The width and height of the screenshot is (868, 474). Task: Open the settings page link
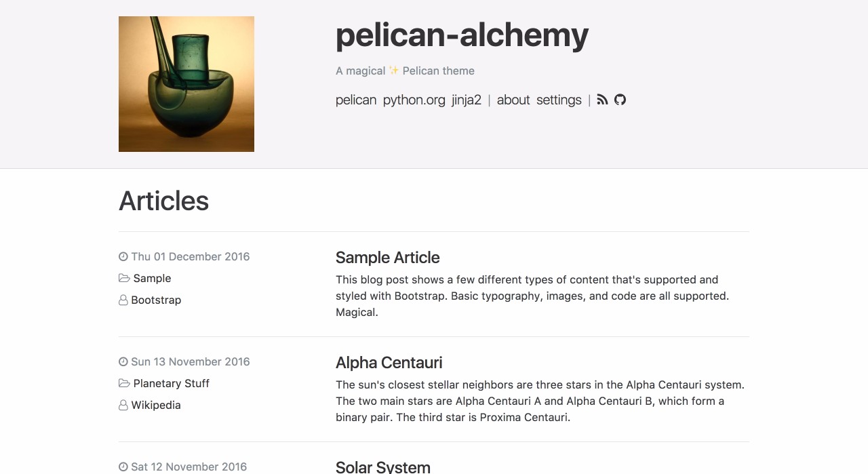coord(559,100)
